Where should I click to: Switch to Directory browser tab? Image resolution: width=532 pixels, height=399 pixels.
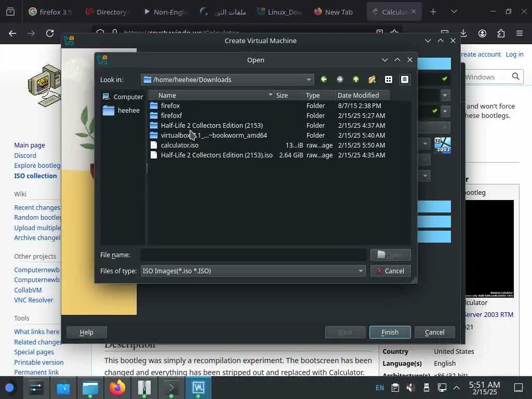[x=107, y=12]
